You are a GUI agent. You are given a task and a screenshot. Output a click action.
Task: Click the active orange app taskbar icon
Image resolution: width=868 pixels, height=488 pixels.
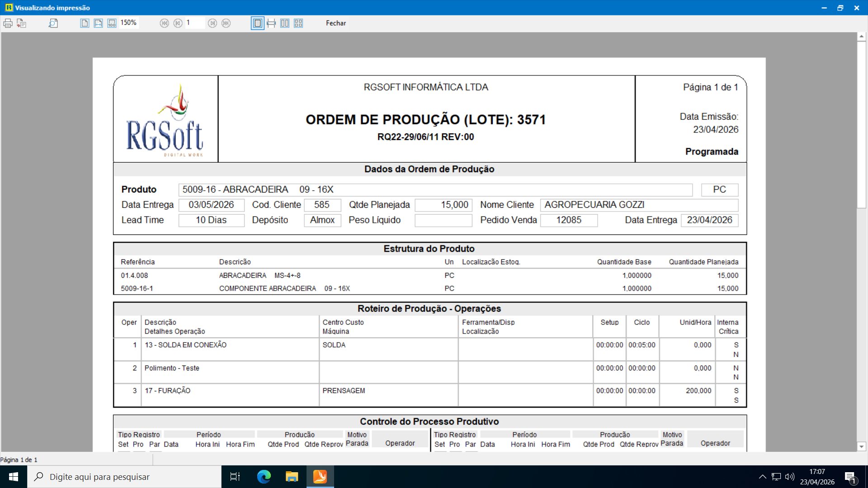pyautogui.click(x=320, y=477)
